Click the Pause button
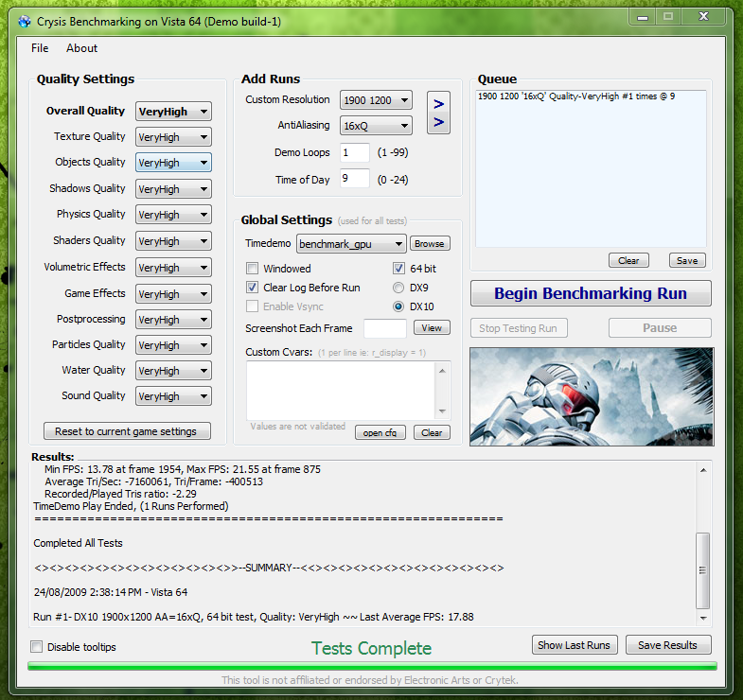The image size is (743, 700). click(660, 327)
